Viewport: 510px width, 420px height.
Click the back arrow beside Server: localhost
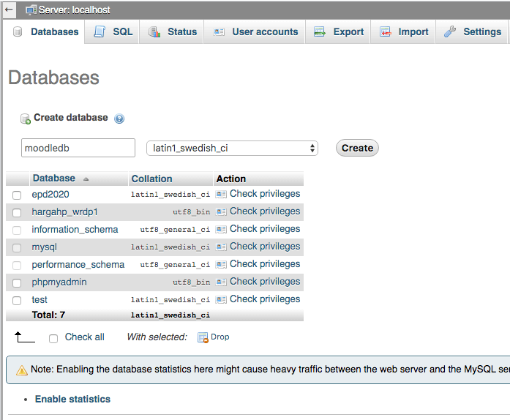pos(10,10)
